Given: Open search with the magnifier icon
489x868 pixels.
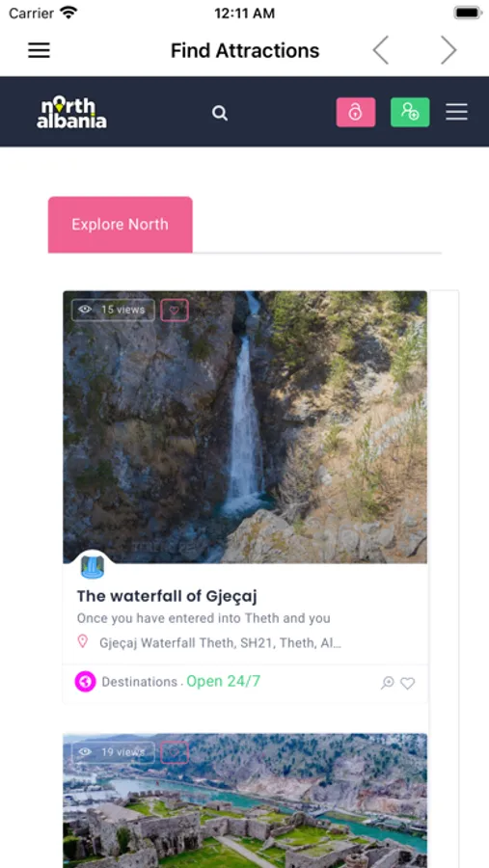Looking at the screenshot, I should (x=220, y=113).
